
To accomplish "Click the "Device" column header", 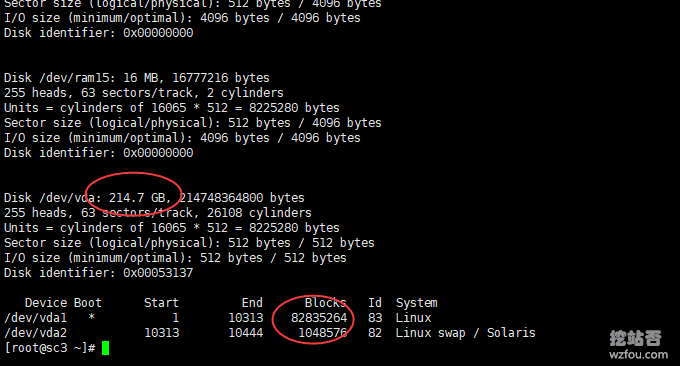I will (x=46, y=303).
